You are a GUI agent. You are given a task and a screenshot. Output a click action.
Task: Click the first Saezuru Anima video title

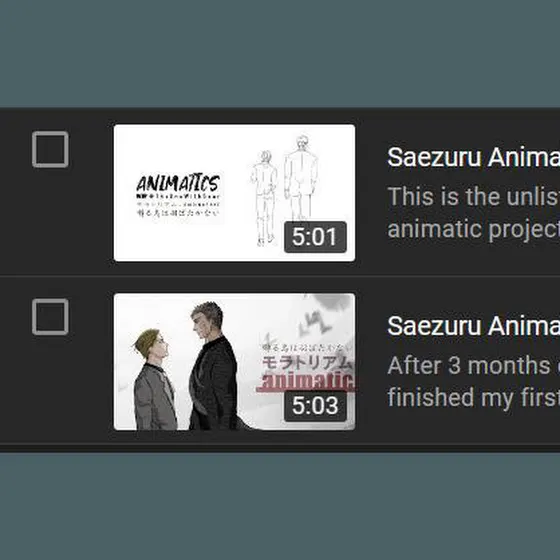point(474,157)
